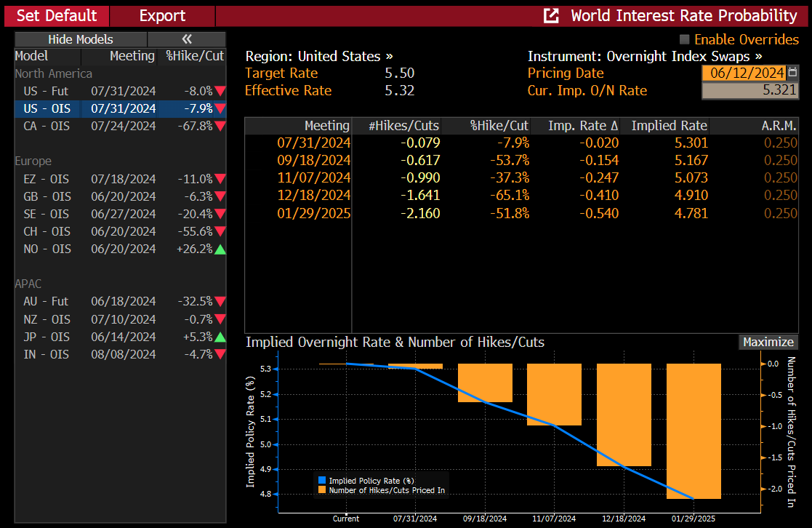Select SE - OIS model row
Screen dimensions: 812x528
click(x=120, y=214)
